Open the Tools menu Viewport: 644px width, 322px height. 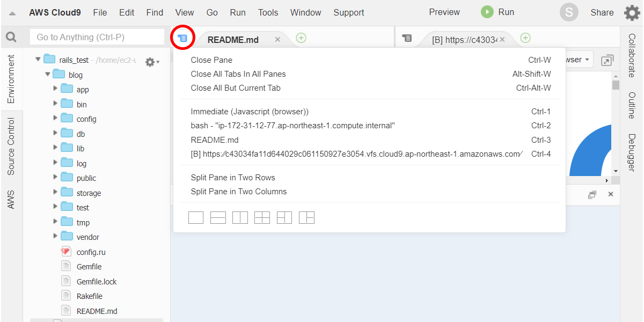268,12
